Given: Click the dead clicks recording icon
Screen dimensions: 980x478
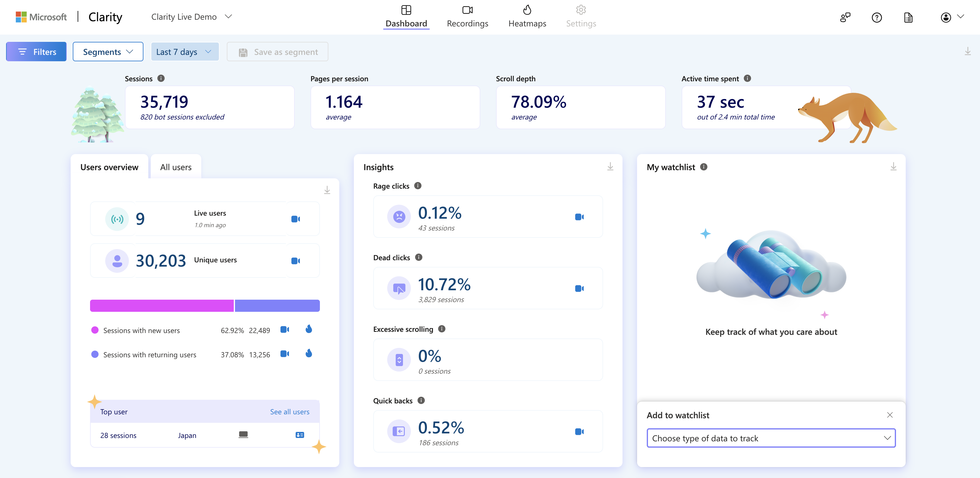Looking at the screenshot, I should [579, 288].
